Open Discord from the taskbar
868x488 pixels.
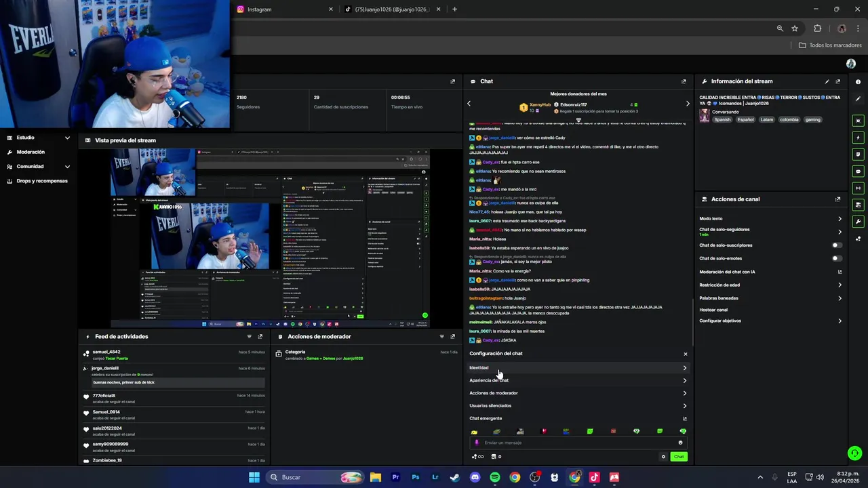[x=475, y=477]
